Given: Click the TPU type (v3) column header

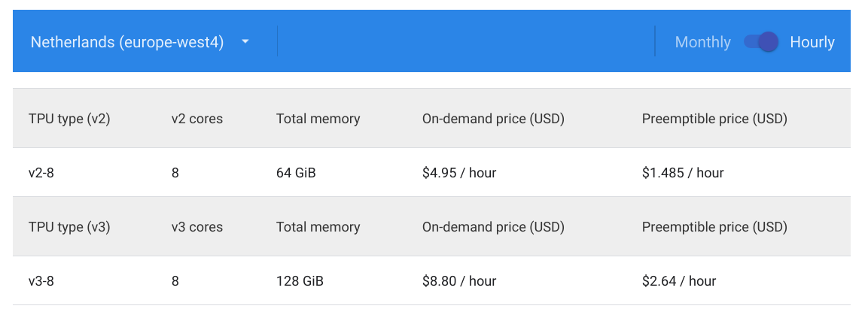Looking at the screenshot, I should click(69, 227).
